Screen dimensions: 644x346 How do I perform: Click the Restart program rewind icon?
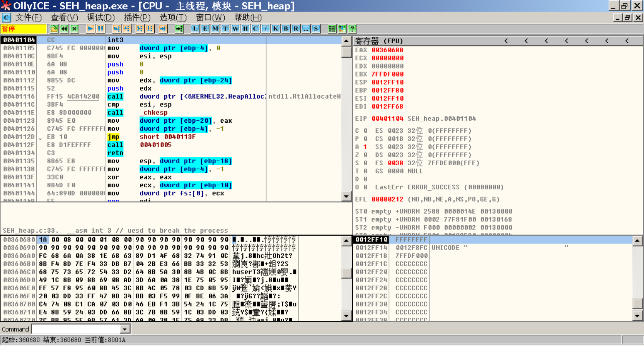tap(64, 29)
